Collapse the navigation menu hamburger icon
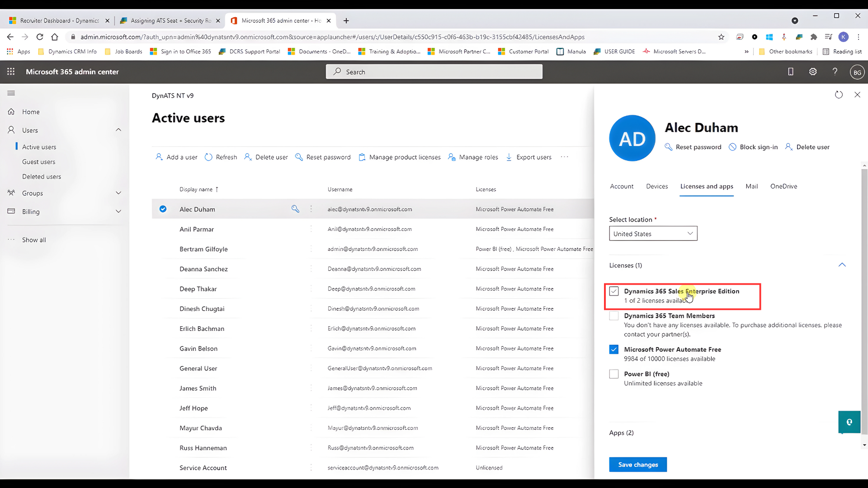Screen dimensions: 868x488 click(11, 93)
